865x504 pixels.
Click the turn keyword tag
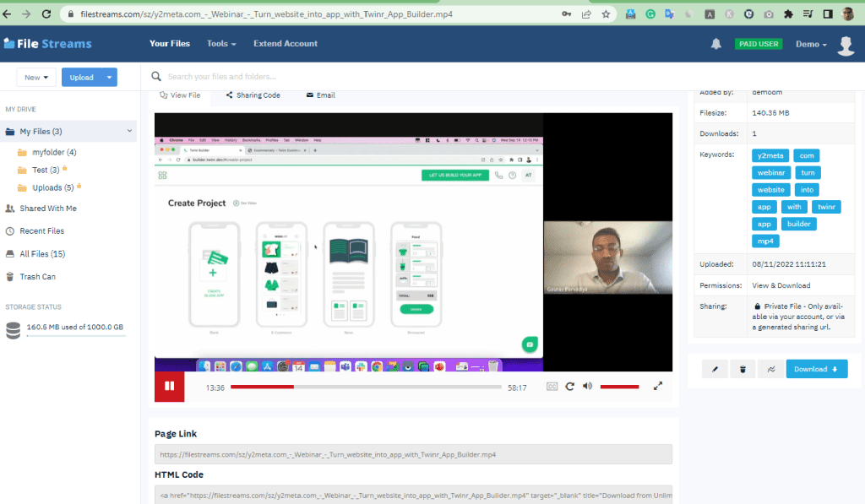coord(808,173)
